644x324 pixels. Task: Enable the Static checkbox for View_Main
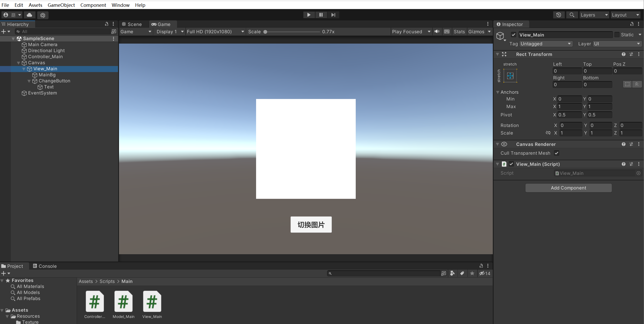[x=617, y=35]
